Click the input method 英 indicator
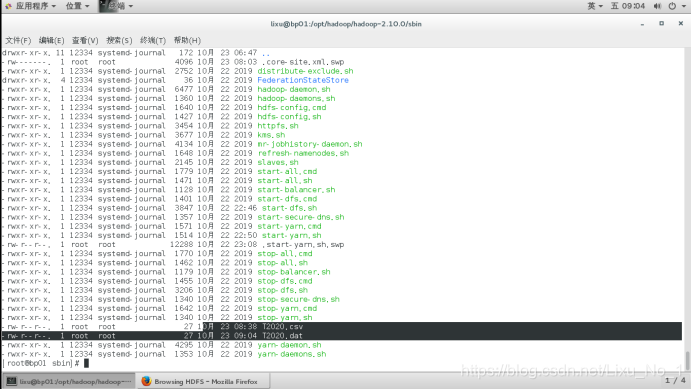The height and width of the screenshot is (389, 691). tap(595, 6)
